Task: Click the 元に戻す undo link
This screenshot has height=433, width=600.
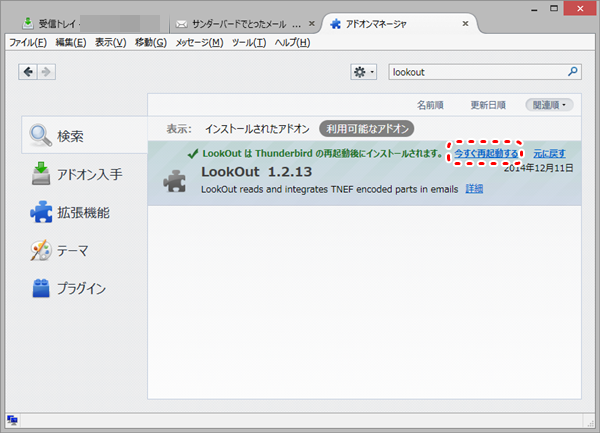Action: [x=549, y=153]
